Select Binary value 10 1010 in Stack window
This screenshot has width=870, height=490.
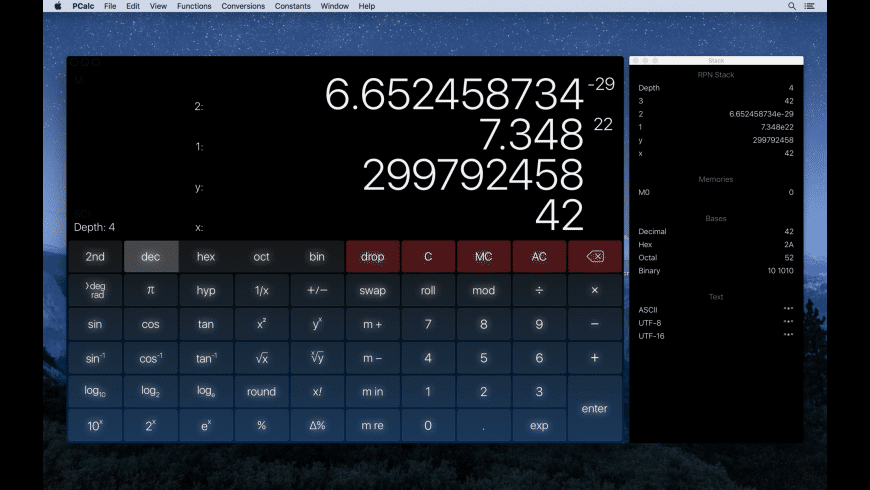click(781, 271)
